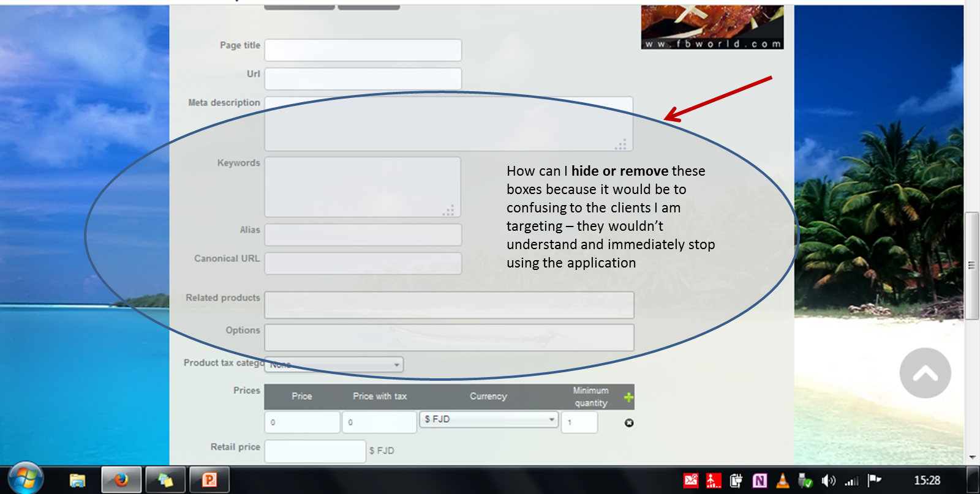Click the 'Minimum quantity' column header
The width and height of the screenshot is (980, 494).
click(x=591, y=397)
